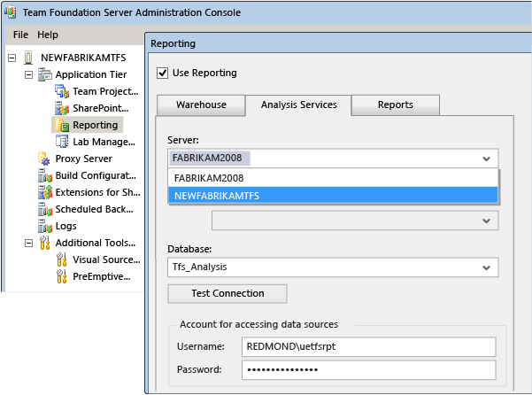The height and width of the screenshot is (395, 532).
Task: Click the Extensions for SharePoint icon
Action: click(x=45, y=192)
